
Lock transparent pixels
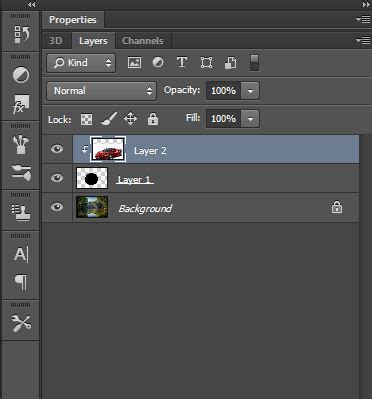pos(87,119)
